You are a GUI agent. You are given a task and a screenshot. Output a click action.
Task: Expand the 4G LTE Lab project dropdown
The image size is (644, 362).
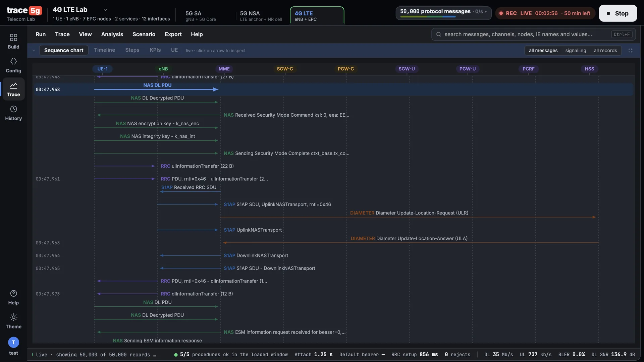[x=105, y=10]
